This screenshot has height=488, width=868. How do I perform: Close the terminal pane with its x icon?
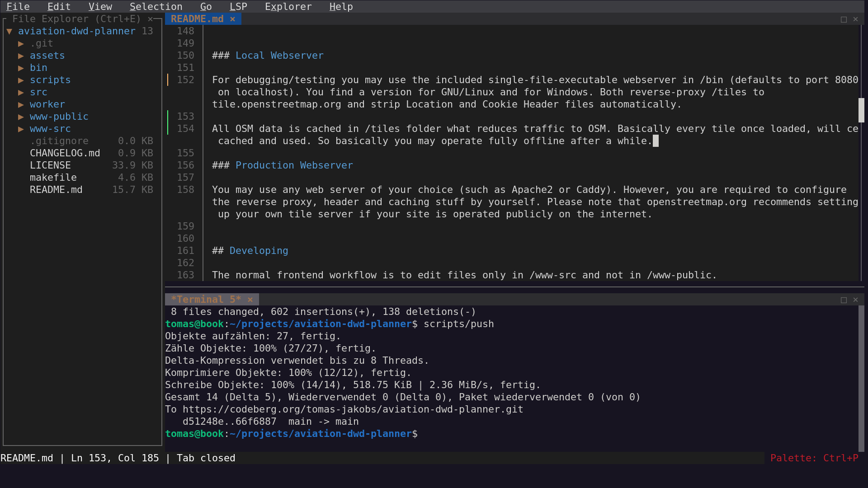click(855, 300)
